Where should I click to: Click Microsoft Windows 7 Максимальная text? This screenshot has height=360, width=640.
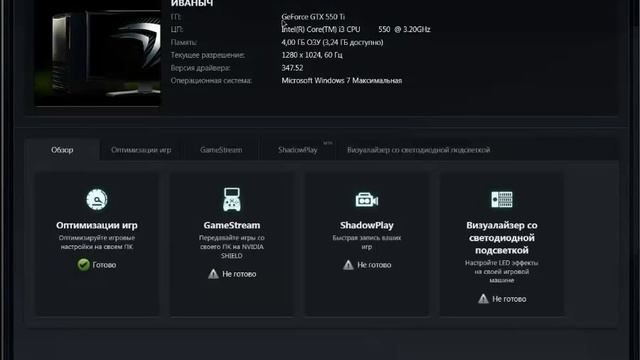[x=342, y=81]
